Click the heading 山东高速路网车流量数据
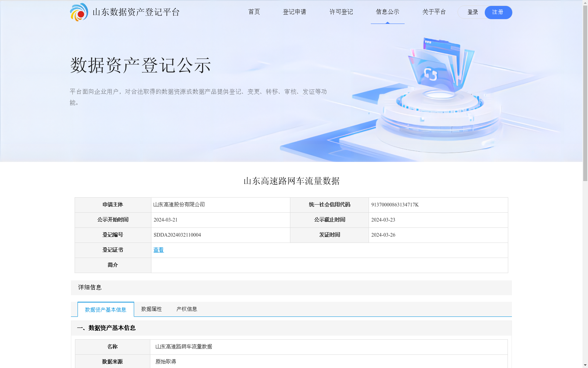 click(x=291, y=181)
